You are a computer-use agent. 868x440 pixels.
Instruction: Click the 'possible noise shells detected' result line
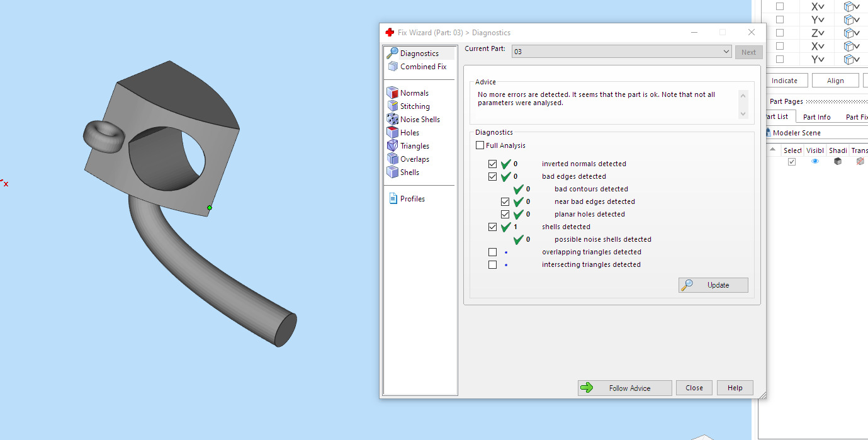click(602, 239)
